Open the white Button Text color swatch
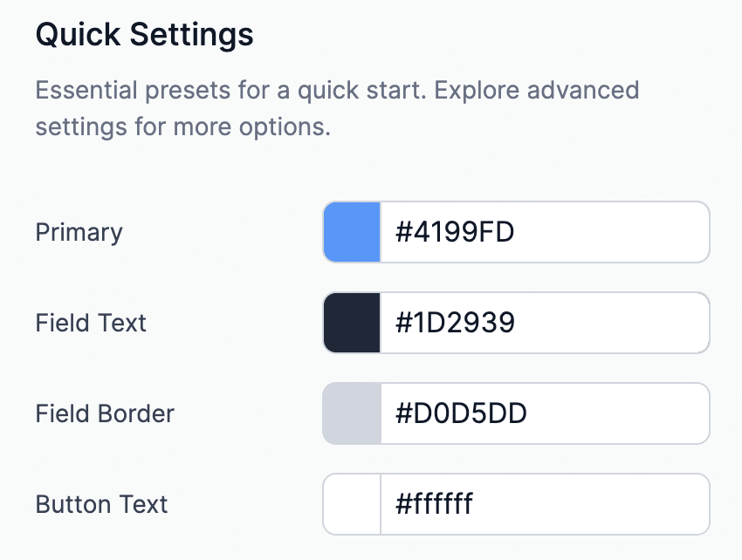The width and height of the screenshot is (742, 560). click(x=350, y=504)
